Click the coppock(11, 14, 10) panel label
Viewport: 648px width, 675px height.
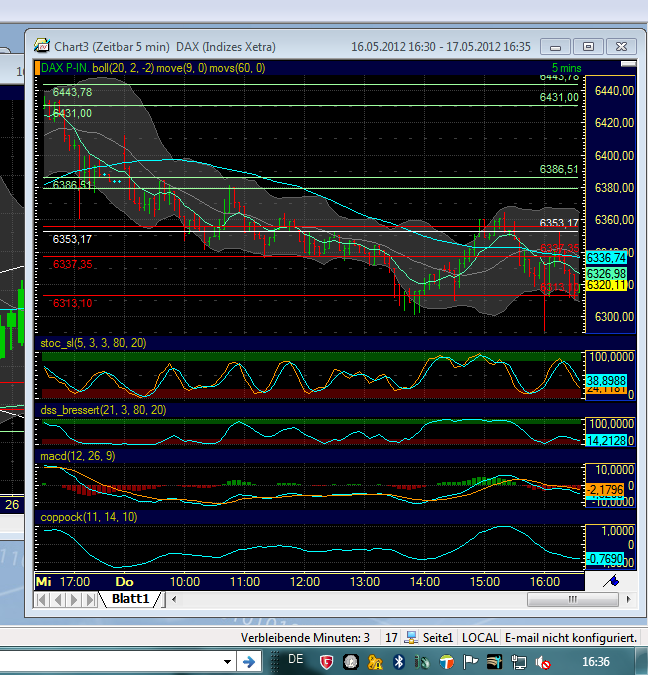89,517
